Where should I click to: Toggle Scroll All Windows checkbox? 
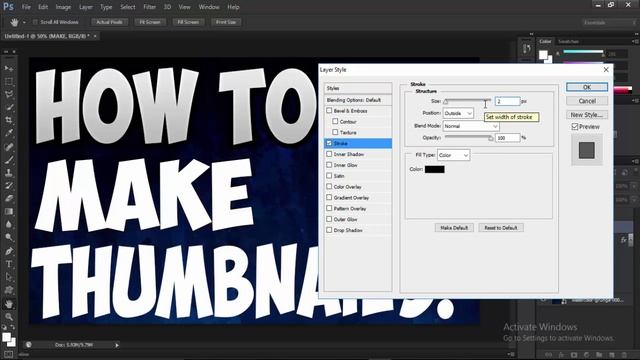point(35,22)
